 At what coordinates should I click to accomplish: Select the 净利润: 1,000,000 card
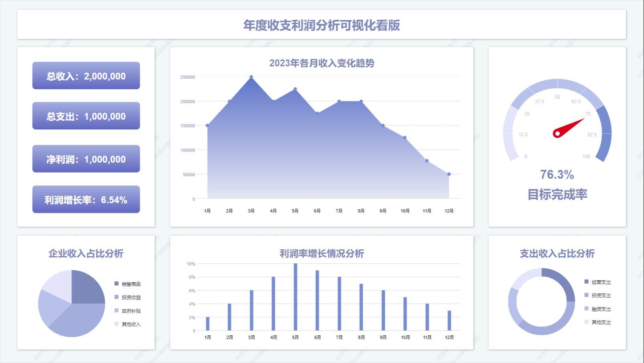(x=86, y=159)
